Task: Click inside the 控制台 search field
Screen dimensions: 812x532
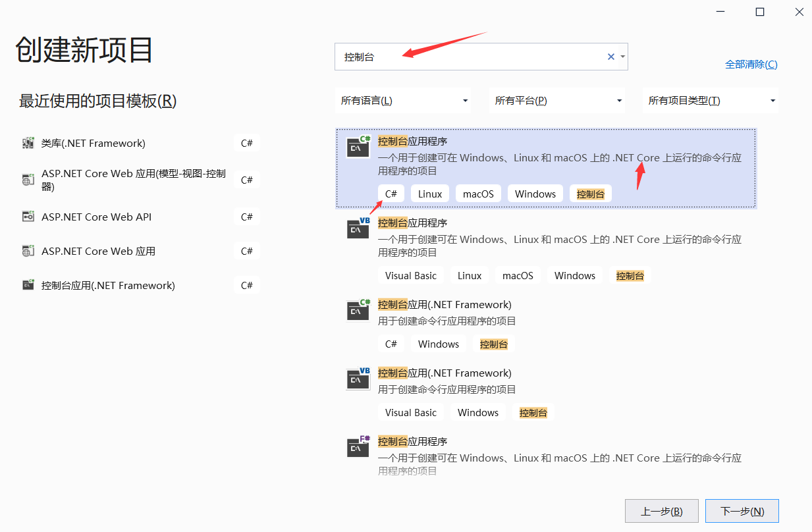Action: click(x=461, y=57)
